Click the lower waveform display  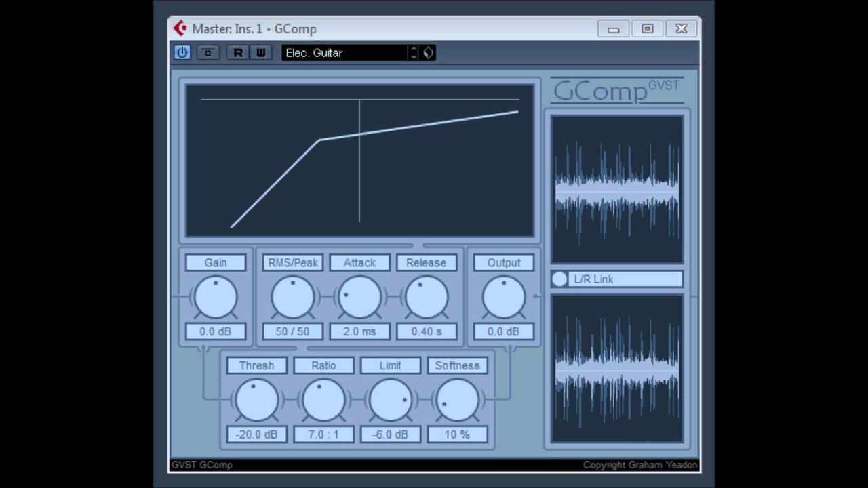[617, 368]
